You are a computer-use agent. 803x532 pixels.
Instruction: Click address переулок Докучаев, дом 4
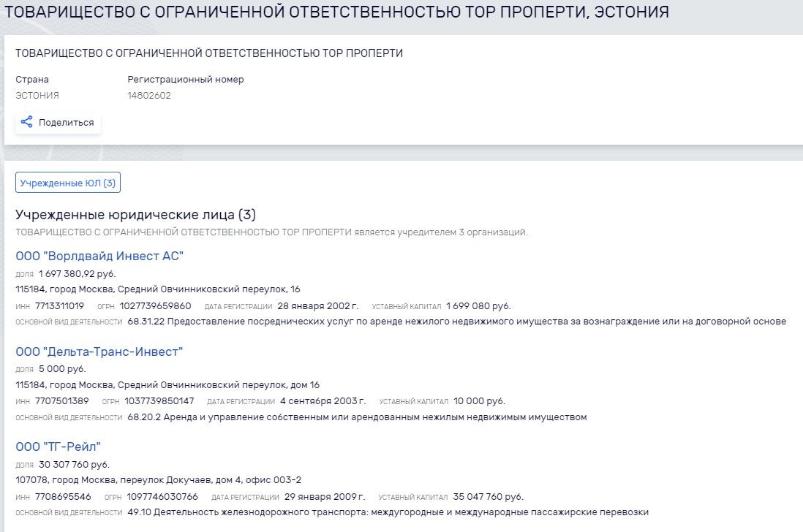point(158,480)
